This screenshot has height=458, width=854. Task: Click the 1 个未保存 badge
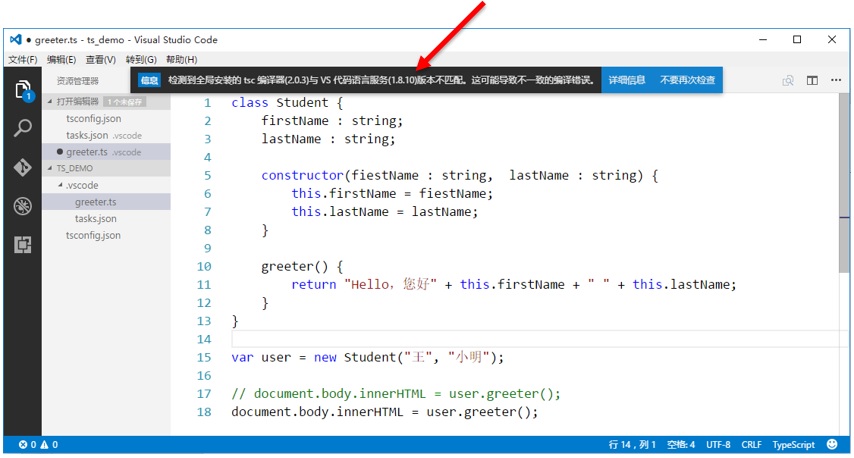pos(125,102)
